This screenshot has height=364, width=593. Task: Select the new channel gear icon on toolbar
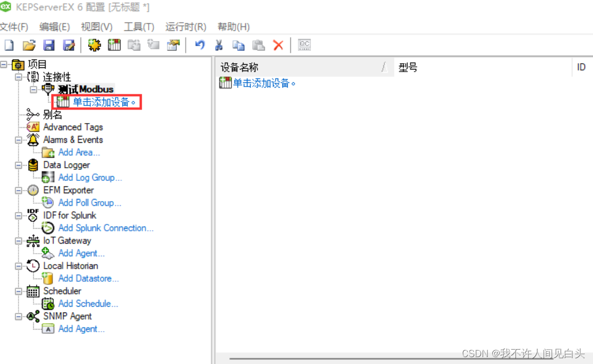tap(94, 45)
